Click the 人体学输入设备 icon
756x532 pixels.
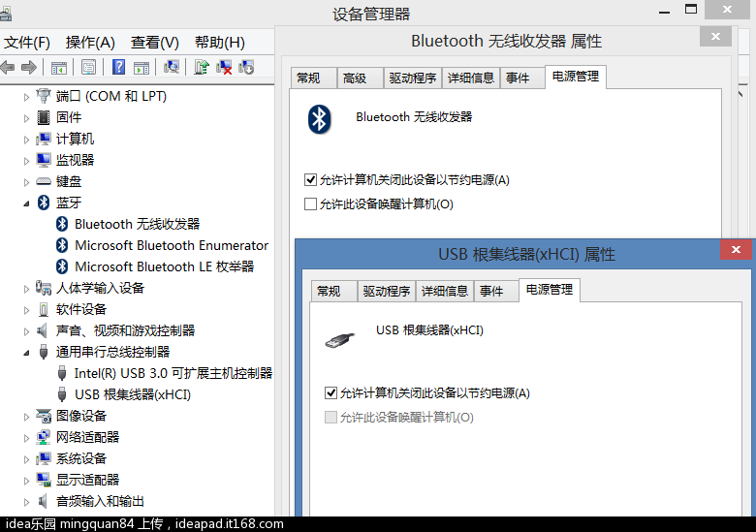point(44,288)
